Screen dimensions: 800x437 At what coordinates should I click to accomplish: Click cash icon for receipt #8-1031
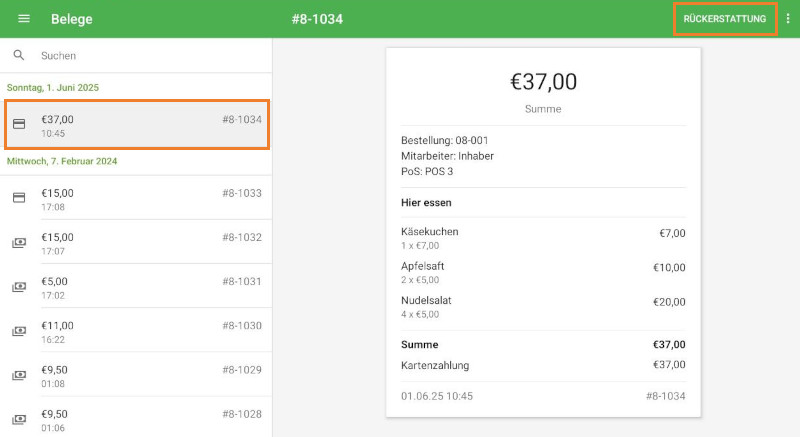point(19,287)
